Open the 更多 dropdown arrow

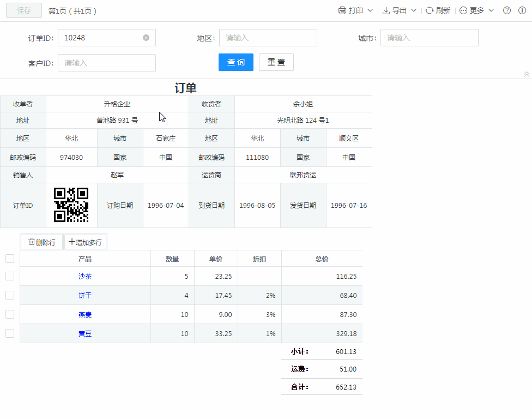(491, 10)
